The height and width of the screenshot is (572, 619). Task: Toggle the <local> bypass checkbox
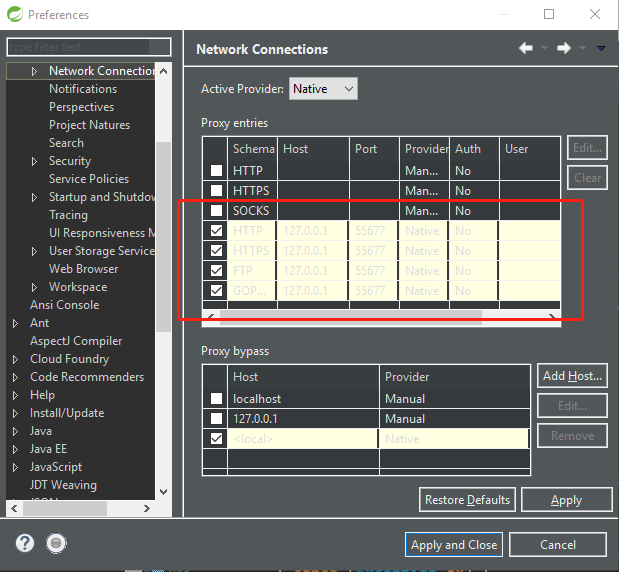click(x=216, y=439)
